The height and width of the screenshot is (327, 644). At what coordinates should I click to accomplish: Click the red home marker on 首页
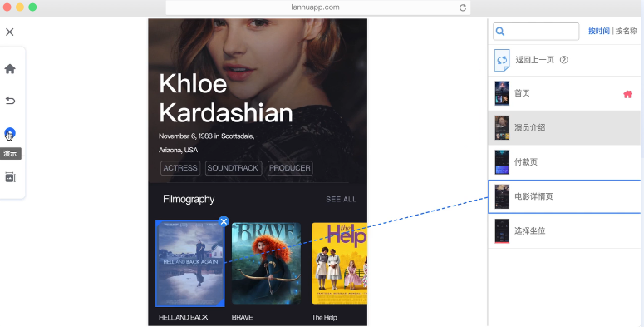[627, 94]
